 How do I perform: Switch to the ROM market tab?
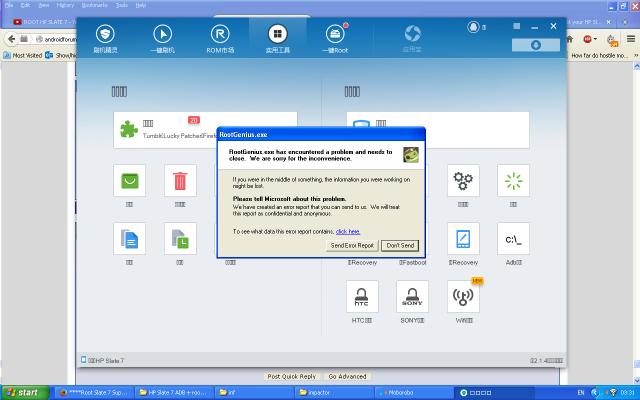point(219,38)
